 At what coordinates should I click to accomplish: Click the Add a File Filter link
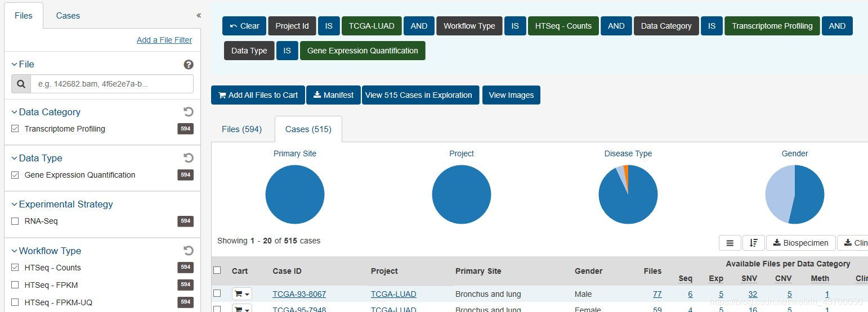pos(164,40)
